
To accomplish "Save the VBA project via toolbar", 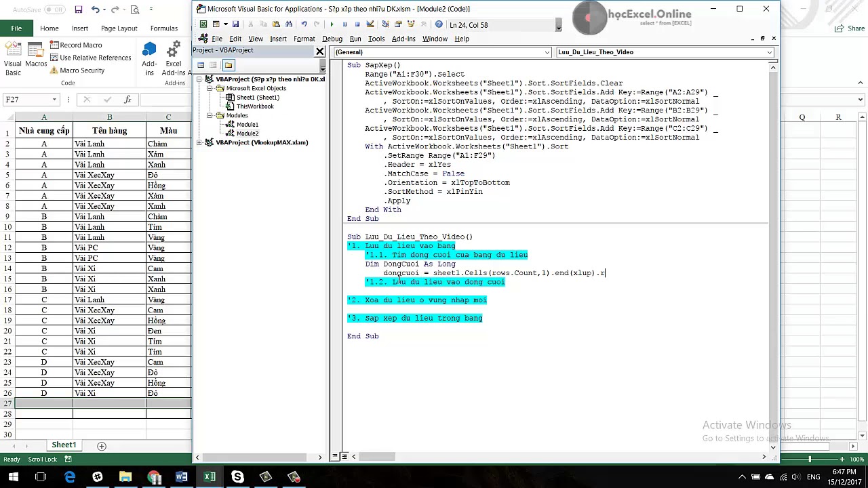I will (x=235, y=24).
